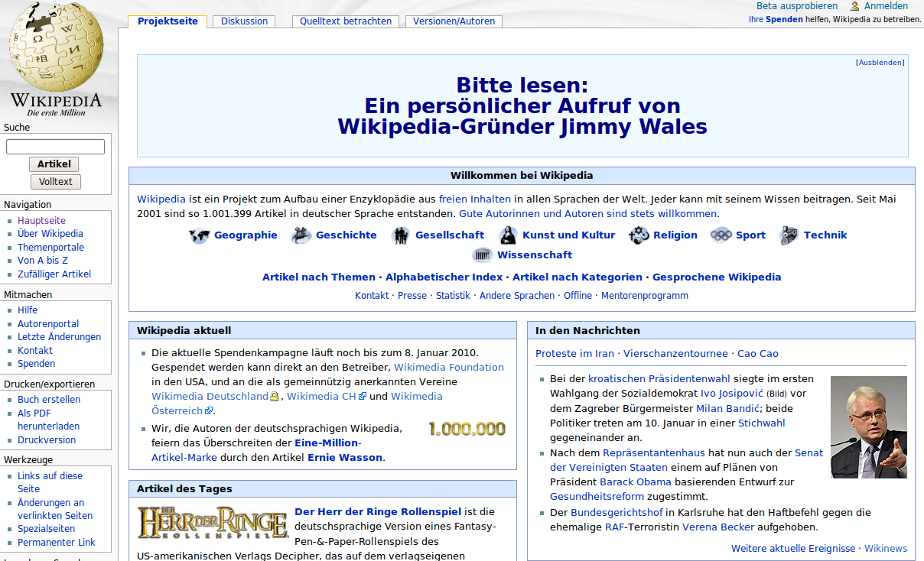Image resolution: width=924 pixels, height=561 pixels.
Task: Click the Wissenschaft temple icon
Action: pos(483,255)
